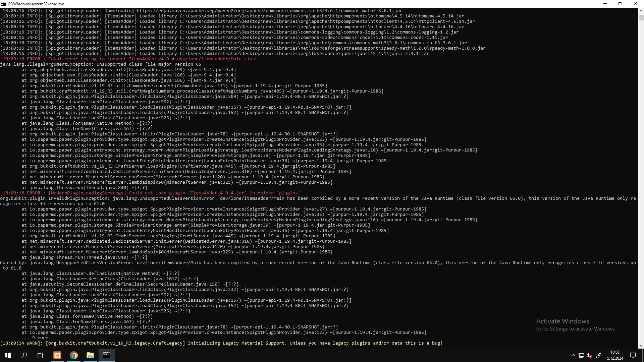The width and height of the screenshot is (644, 362).
Task: Open the notification center icon
Action: pos(633,355)
